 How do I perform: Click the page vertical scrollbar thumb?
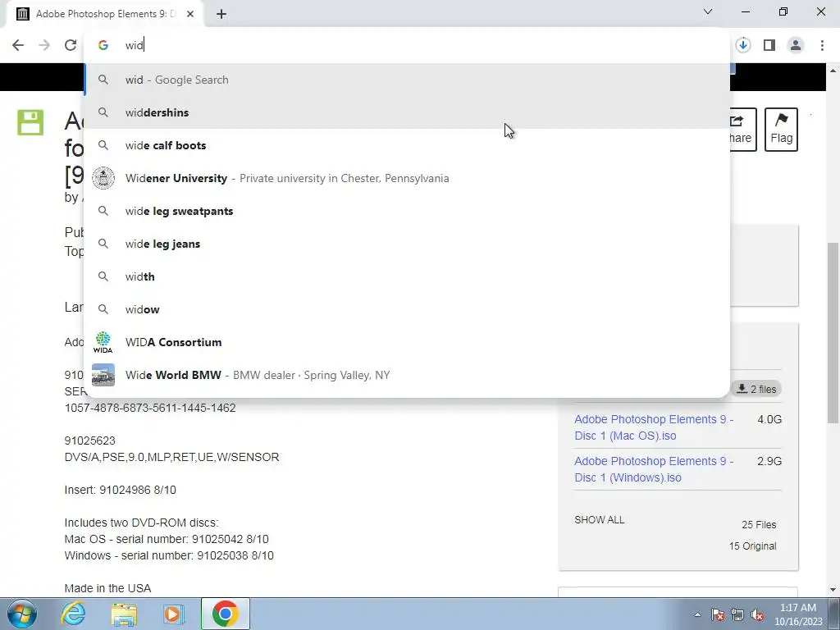833,332
